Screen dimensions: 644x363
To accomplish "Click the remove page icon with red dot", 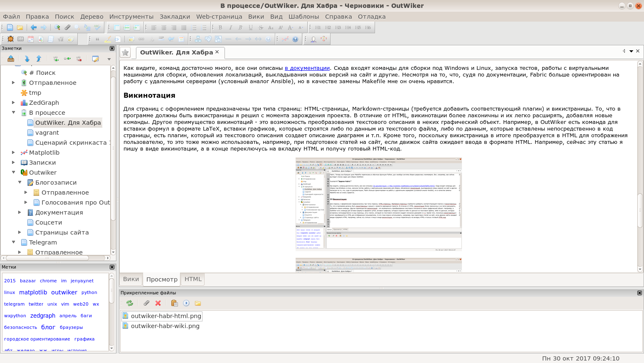I will [79, 59].
